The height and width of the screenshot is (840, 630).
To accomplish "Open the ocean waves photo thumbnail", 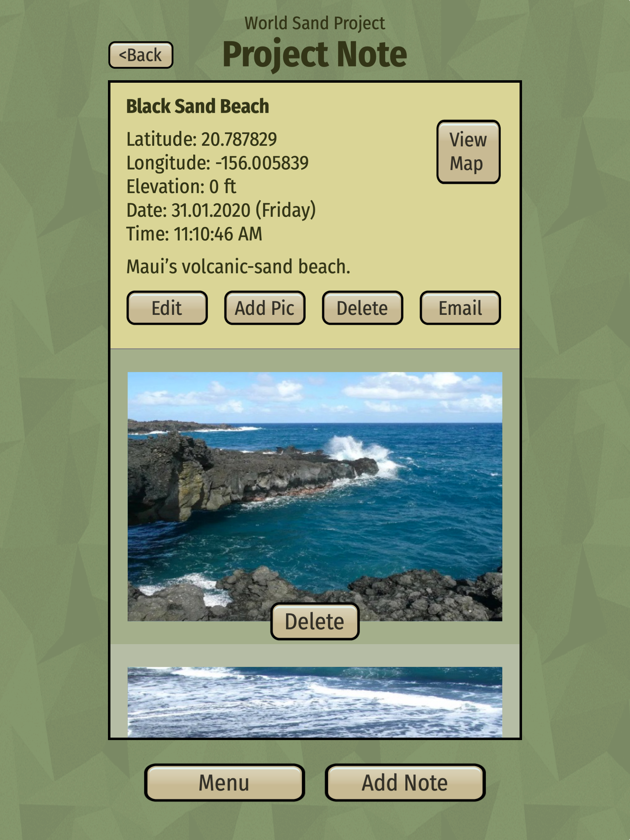I will click(315, 702).
